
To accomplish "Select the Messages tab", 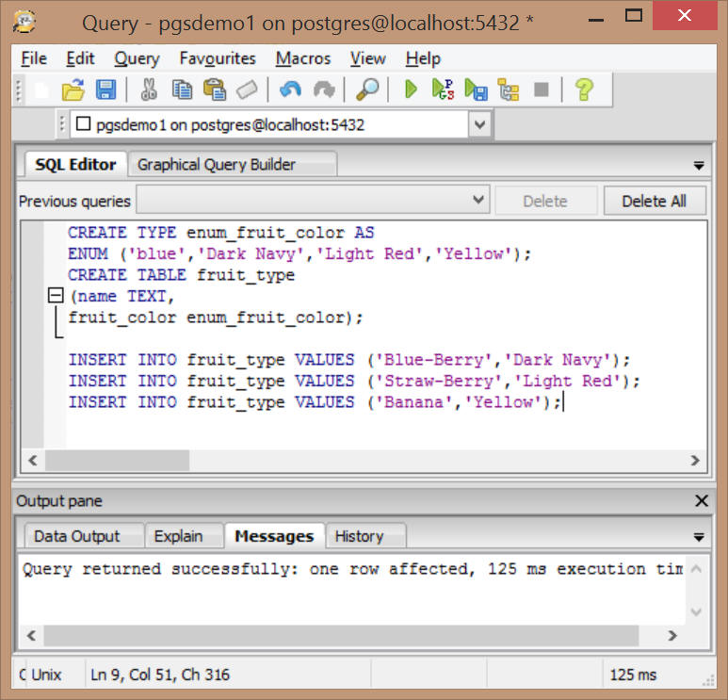I will (x=274, y=536).
